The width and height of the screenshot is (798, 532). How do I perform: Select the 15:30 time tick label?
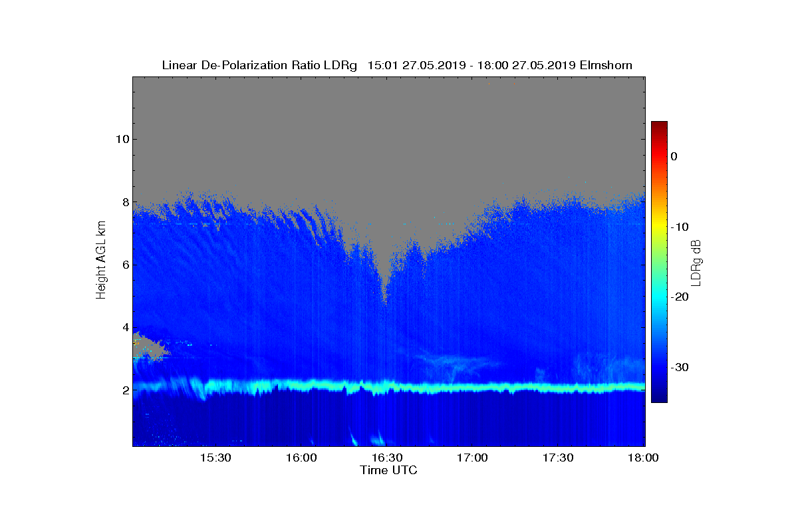pyautogui.click(x=215, y=458)
